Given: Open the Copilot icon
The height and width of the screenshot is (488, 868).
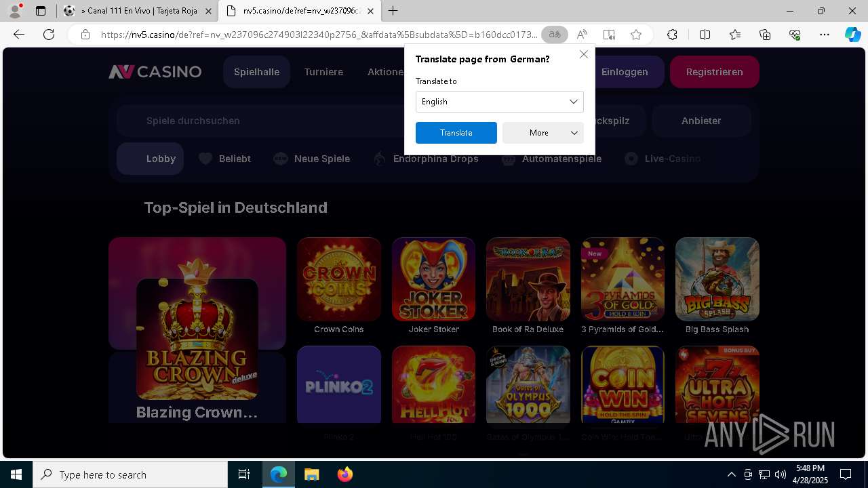Looking at the screenshot, I should [852, 35].
